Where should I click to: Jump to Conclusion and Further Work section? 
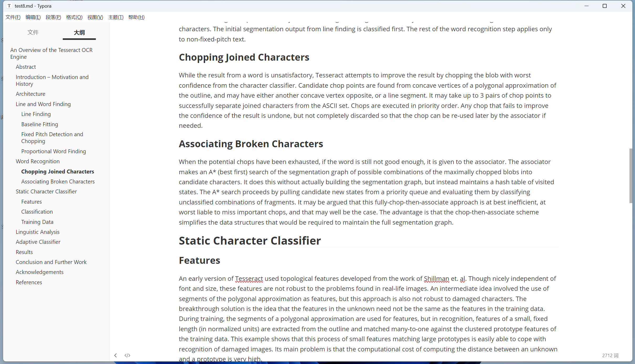51,262
